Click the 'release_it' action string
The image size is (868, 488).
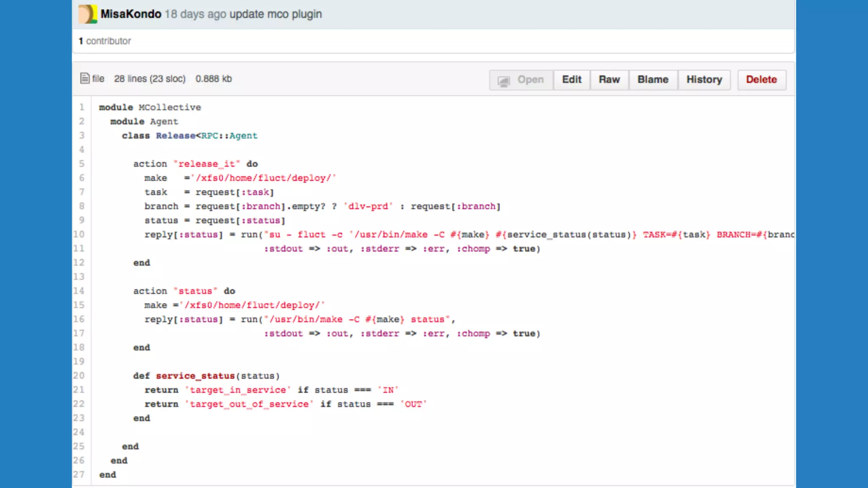(206, 164)
